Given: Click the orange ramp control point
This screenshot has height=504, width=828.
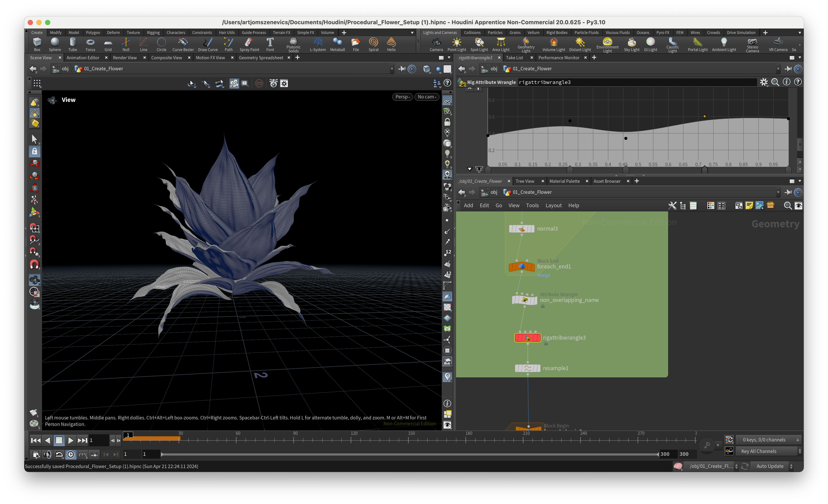Looking at the screenshot, I should coord(704,117).
